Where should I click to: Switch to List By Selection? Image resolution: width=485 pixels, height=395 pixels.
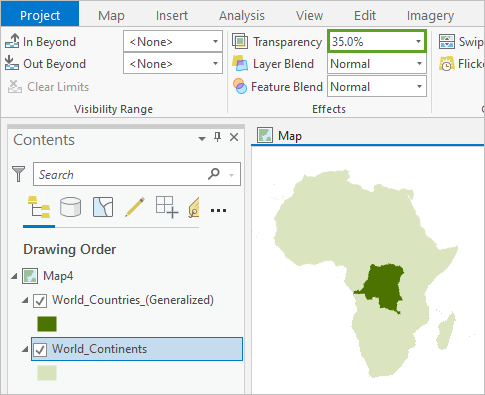tap(103, 207)
